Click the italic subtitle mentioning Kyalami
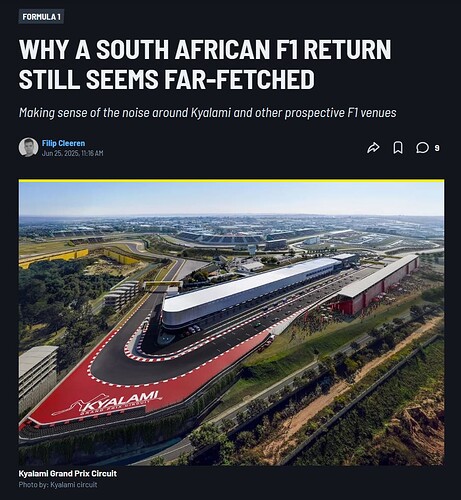 (x=207, y=113)
